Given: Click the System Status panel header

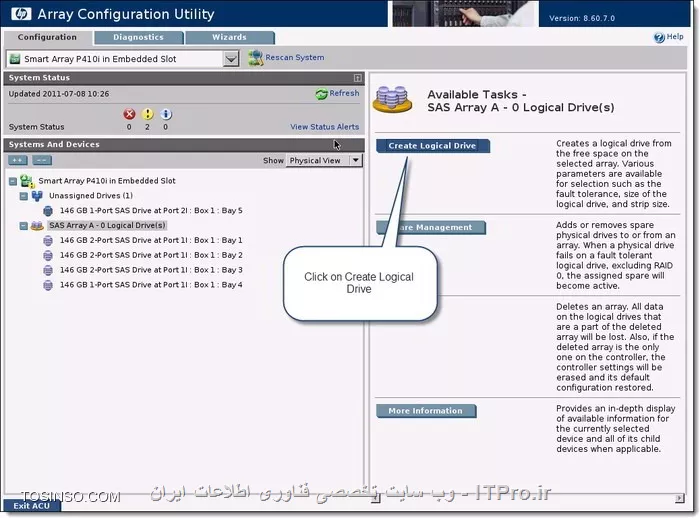Looking at the screenshot, I should point(184,78).
